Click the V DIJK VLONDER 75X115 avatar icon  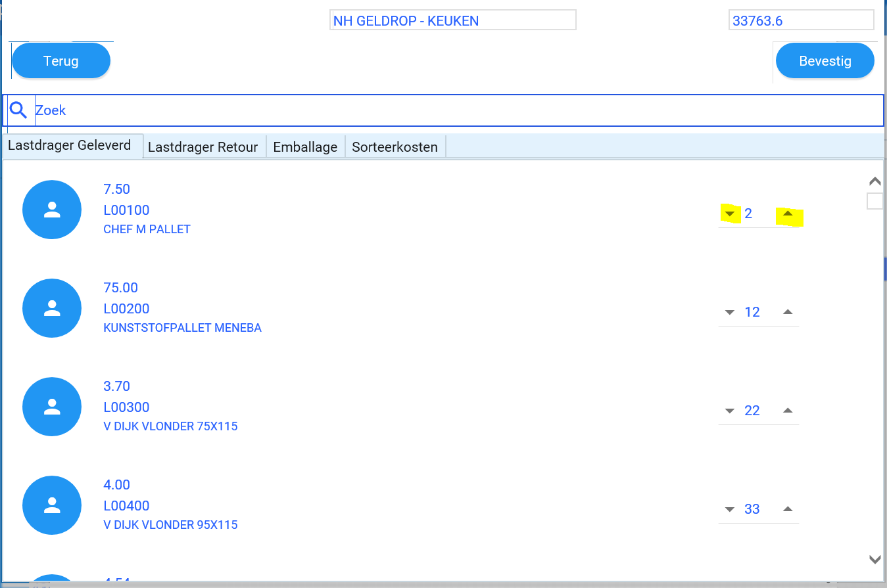52,407
